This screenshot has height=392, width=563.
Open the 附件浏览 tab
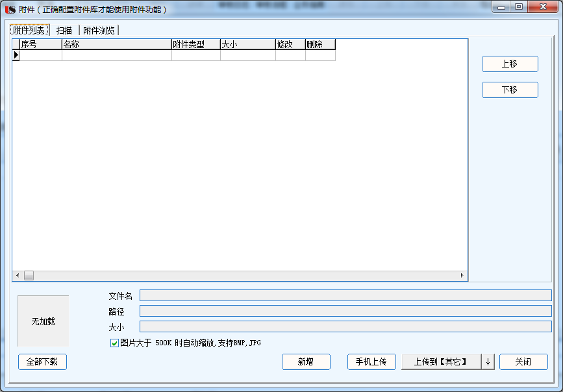click(99, 31)
